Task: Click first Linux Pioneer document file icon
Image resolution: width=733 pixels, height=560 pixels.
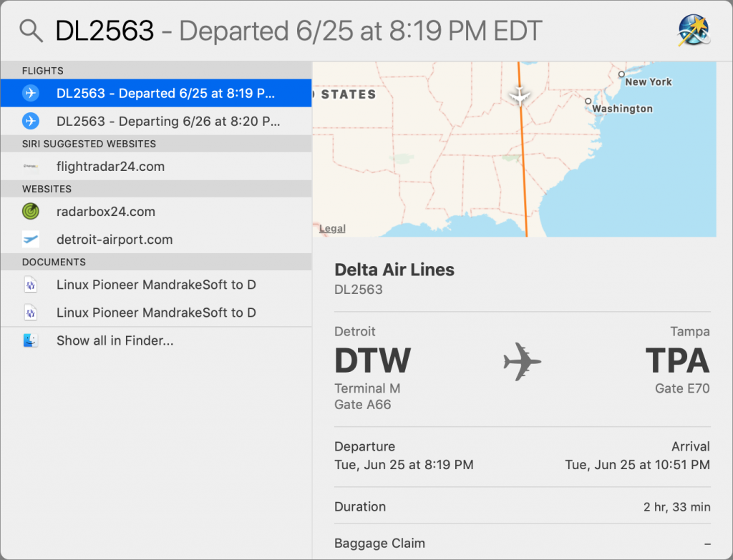Action: pos(31,285)
